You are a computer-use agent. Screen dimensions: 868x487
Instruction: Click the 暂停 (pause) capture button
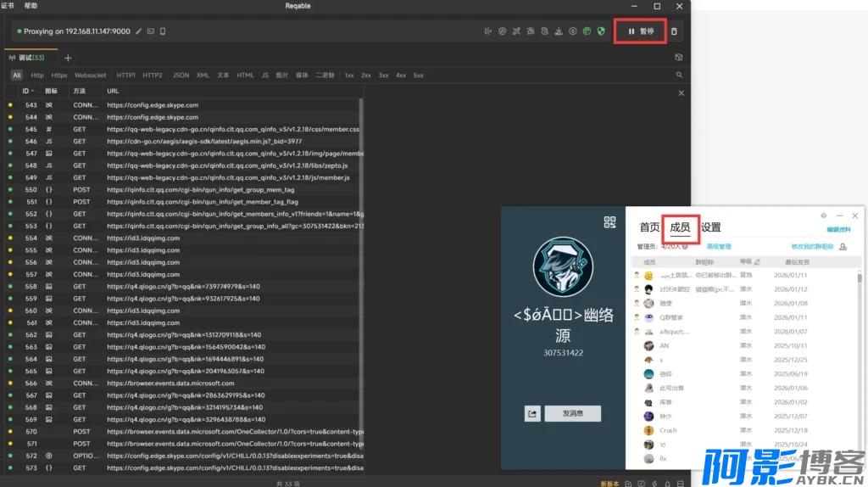pyautogui.click(x=641, y=31)
